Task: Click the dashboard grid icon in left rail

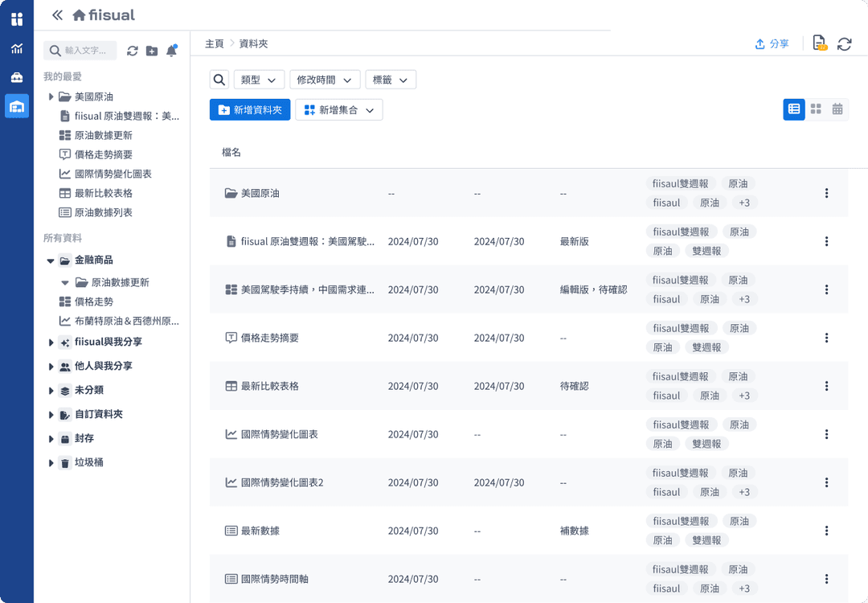Action: click(x=17, y=19)
